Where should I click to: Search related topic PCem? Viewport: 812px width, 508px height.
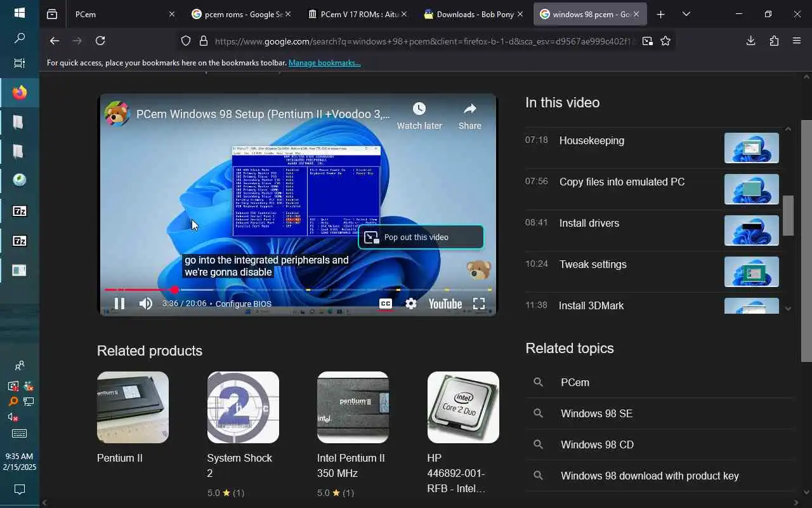click(660, 382)
